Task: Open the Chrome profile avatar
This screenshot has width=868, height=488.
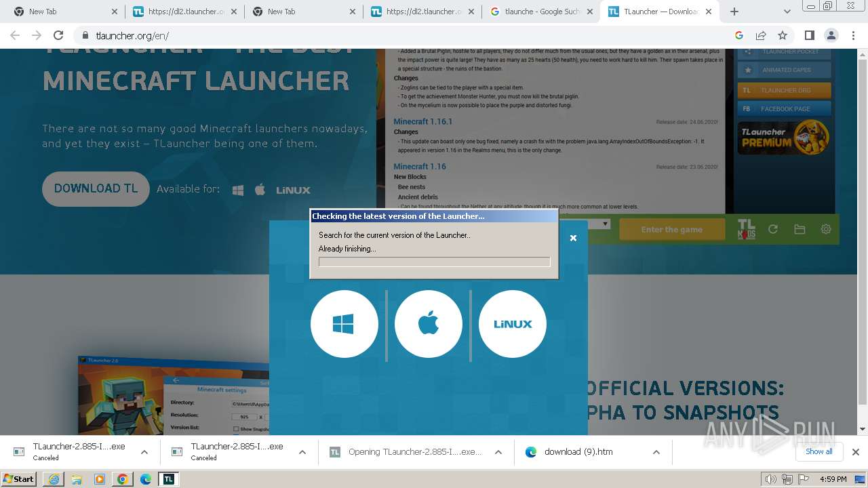Action: tap(831, 36)
